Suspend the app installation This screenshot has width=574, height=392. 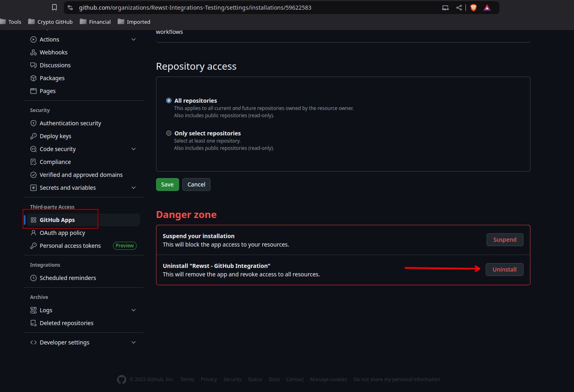tap(505, 240)
